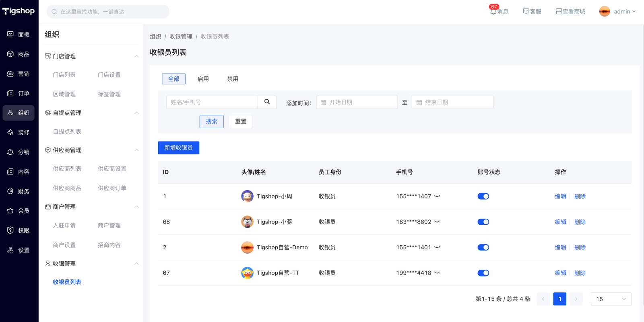Click the magnifier search icon button
The height and width of the screenshot is (322, 644).
267,102
